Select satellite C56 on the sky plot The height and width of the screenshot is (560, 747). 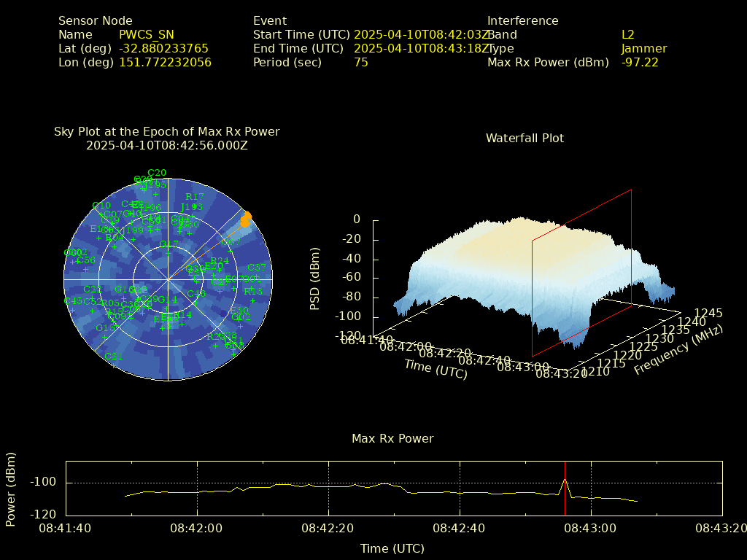[85, 260]
